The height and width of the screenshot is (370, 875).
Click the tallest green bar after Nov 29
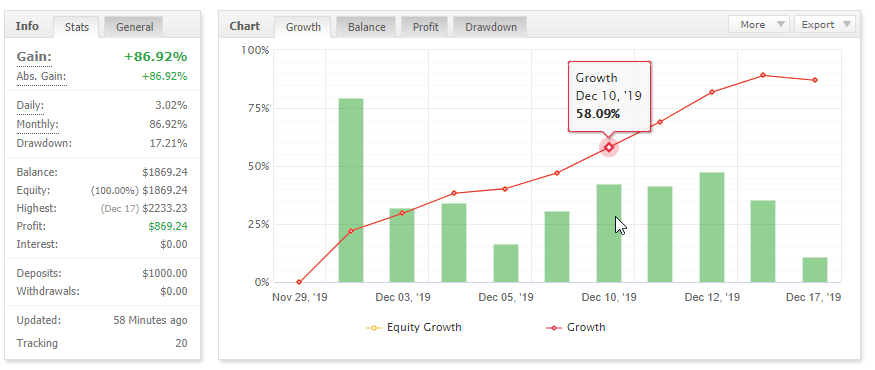tap(351, 190)
